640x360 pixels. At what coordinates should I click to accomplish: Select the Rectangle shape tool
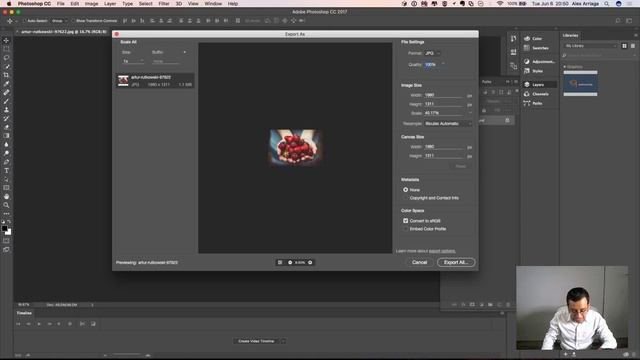[6, 188]
